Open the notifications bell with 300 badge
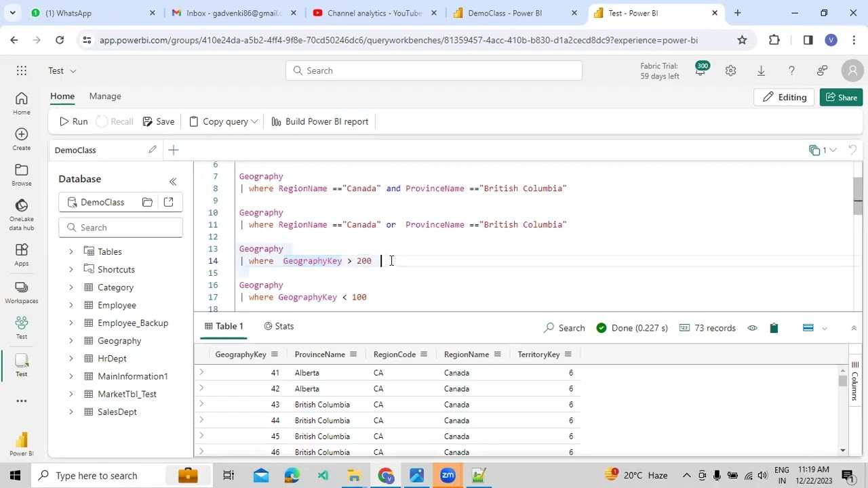 click(x=701, y=70)
